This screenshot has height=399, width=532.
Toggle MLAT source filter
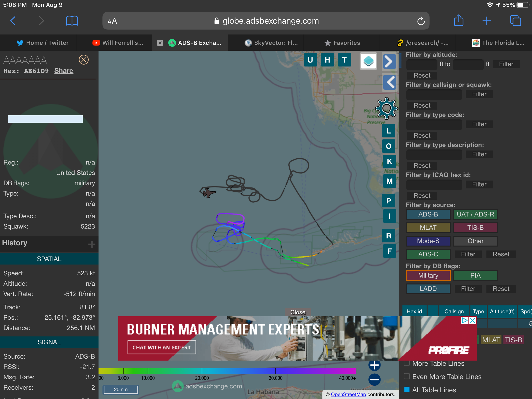click(x=428, y=228)
